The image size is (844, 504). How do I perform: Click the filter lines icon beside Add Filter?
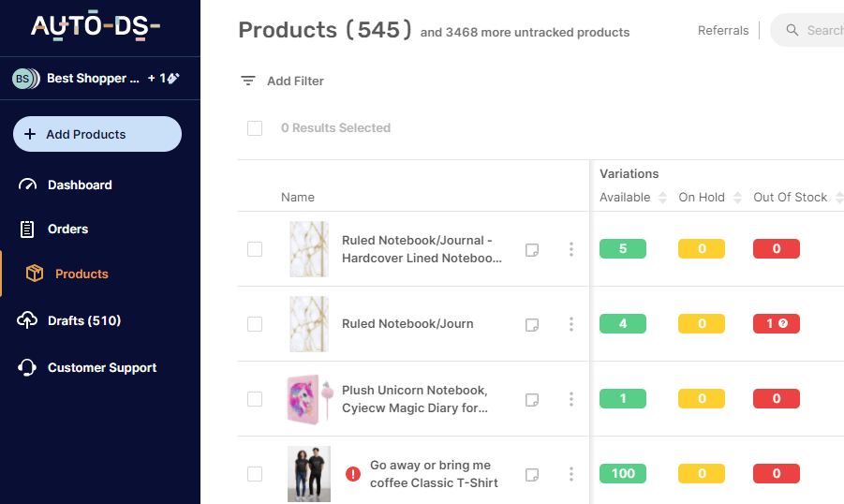tap(247, 81)
